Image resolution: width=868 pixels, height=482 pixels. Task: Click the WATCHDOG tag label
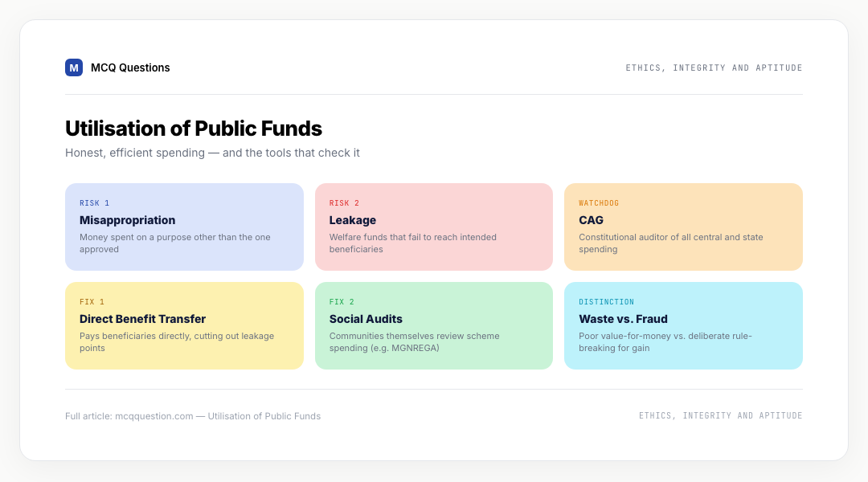(x=599, y=203)
